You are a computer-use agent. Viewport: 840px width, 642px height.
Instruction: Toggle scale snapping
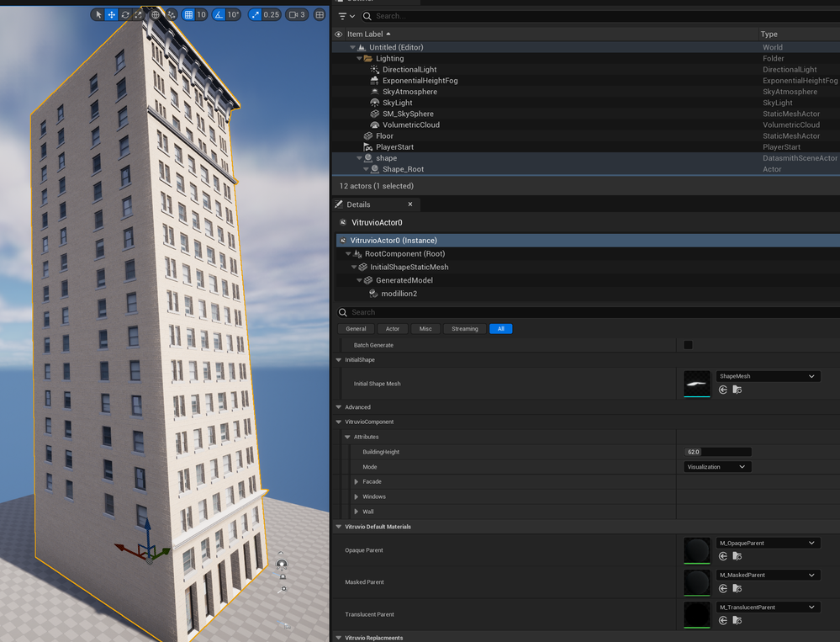tap(255, 14)
